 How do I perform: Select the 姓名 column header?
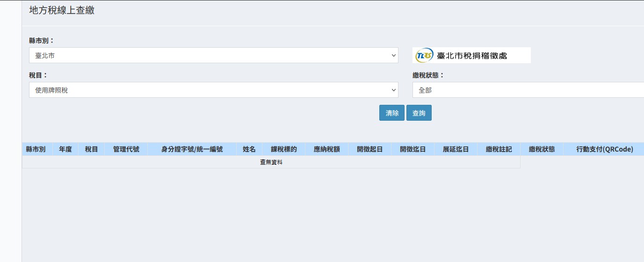pyautogui.click(x=249, y=149)
